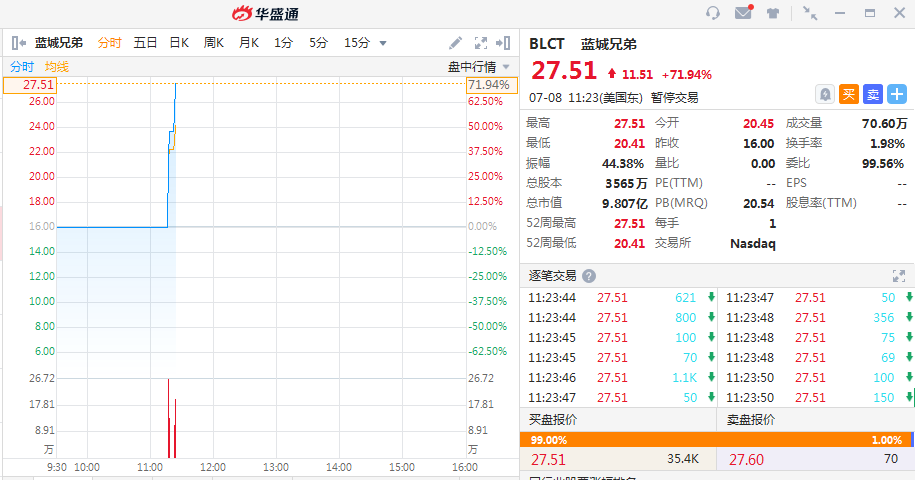Select the pencil drawing tool

pos(456,43)
